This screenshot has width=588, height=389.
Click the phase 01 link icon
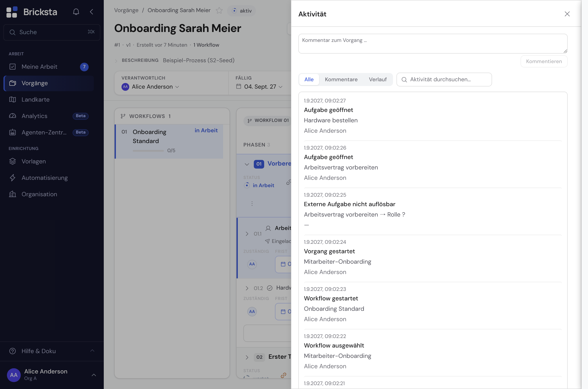pos(288,182)
